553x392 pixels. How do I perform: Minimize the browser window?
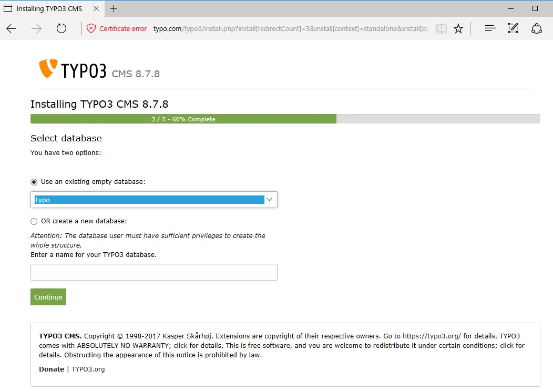point(510,8)
